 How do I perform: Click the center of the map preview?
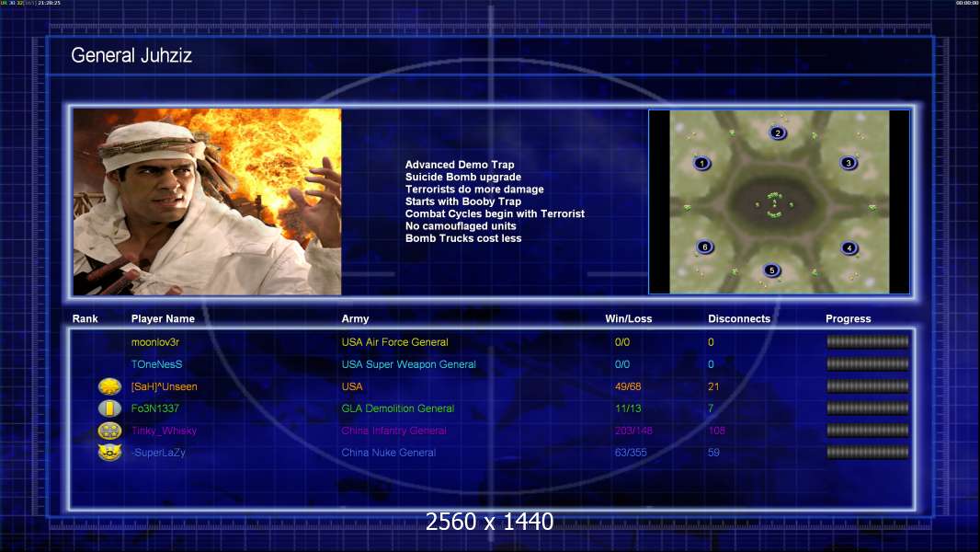click(780, 201)
